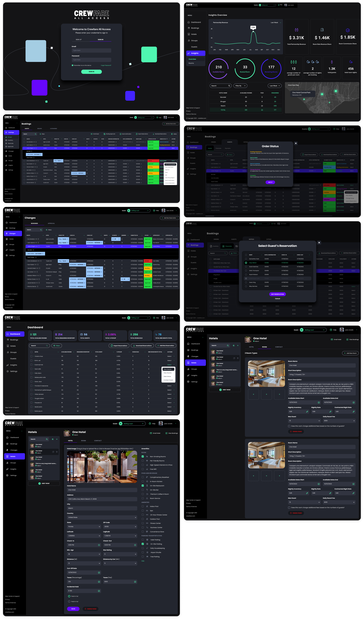Click the Add New Room button

pos(350,353)
